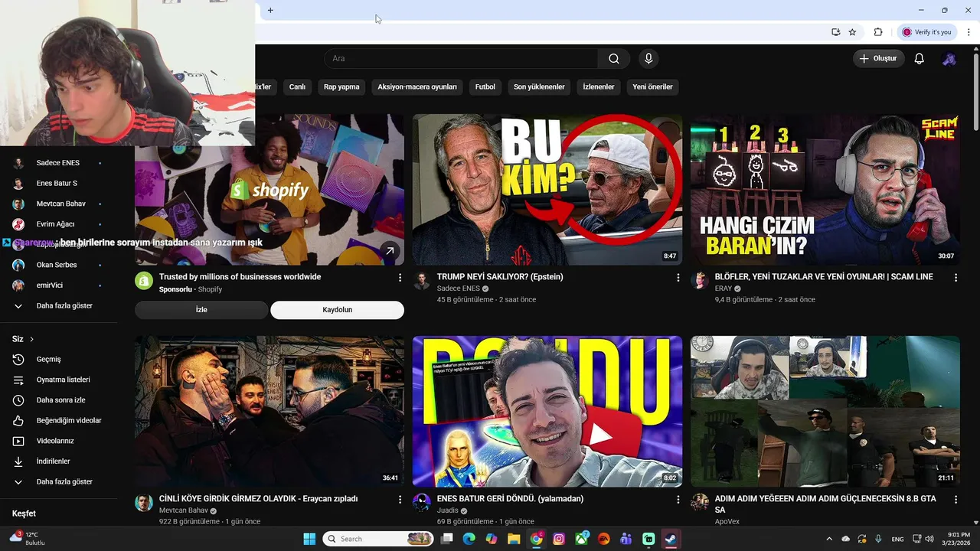Open the TRUMP NEYİ SAKLIYOR thumbnail
Screen dimensions: 980x551
pos(547,190)
